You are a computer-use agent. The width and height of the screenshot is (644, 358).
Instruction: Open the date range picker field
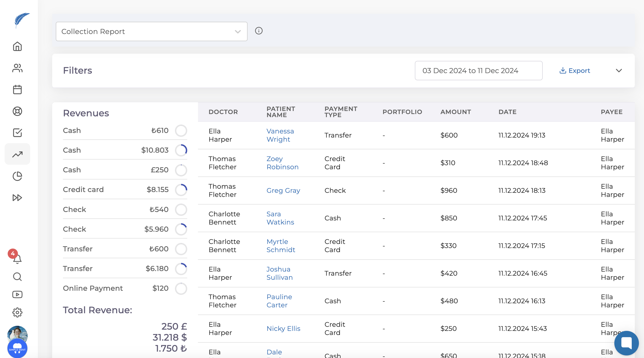pos(478,71)
